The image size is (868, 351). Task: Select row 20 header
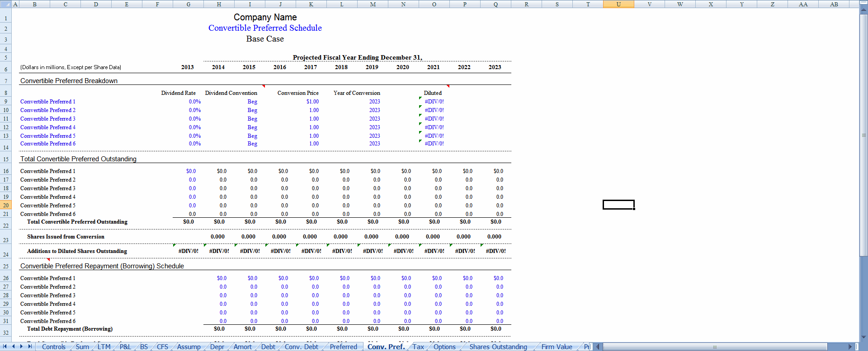[6, 206]
